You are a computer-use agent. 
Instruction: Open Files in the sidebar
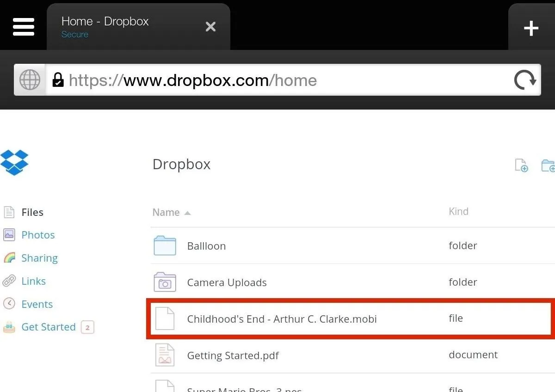32,212
